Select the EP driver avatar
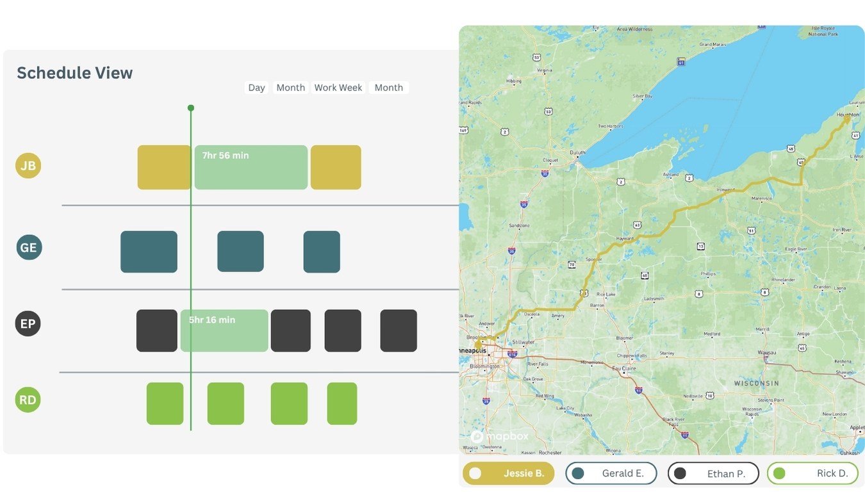The height and width of the screenshot is (504, 865). click(x=28, y=324)
